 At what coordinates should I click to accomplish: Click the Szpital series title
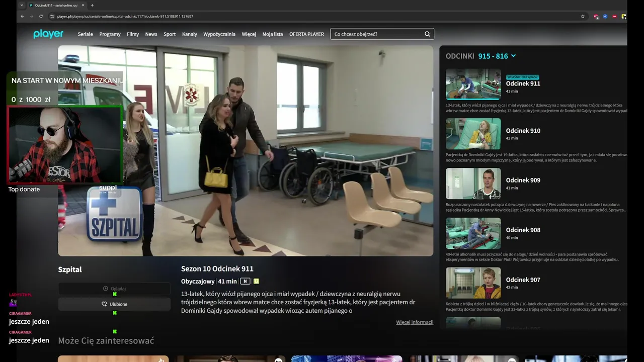70,269
